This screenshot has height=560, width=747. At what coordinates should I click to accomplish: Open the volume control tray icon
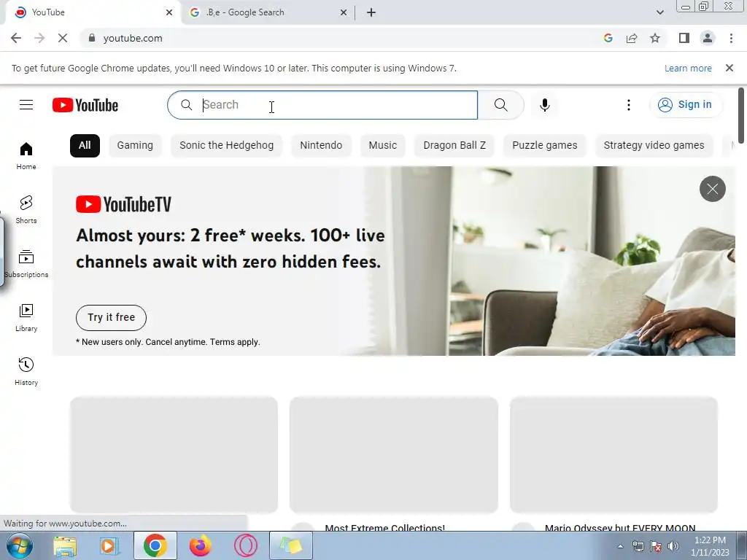(x=673, y=546)
